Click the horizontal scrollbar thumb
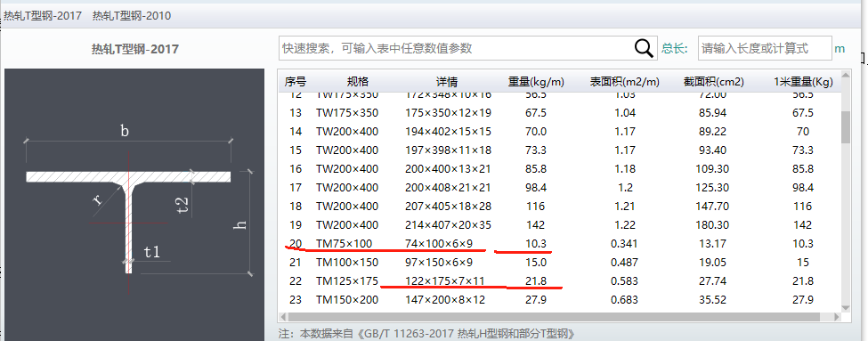The width and height of the screenshot is (868, 341). click(x=554, y=317)
